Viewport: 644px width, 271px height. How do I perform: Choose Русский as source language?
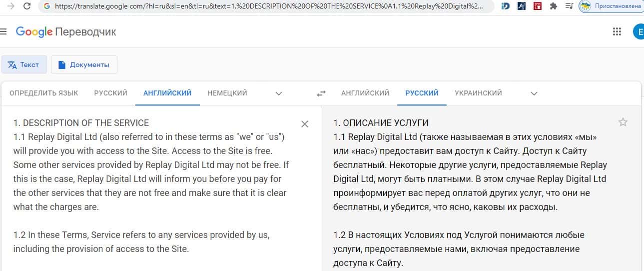(x=111, y=93)
